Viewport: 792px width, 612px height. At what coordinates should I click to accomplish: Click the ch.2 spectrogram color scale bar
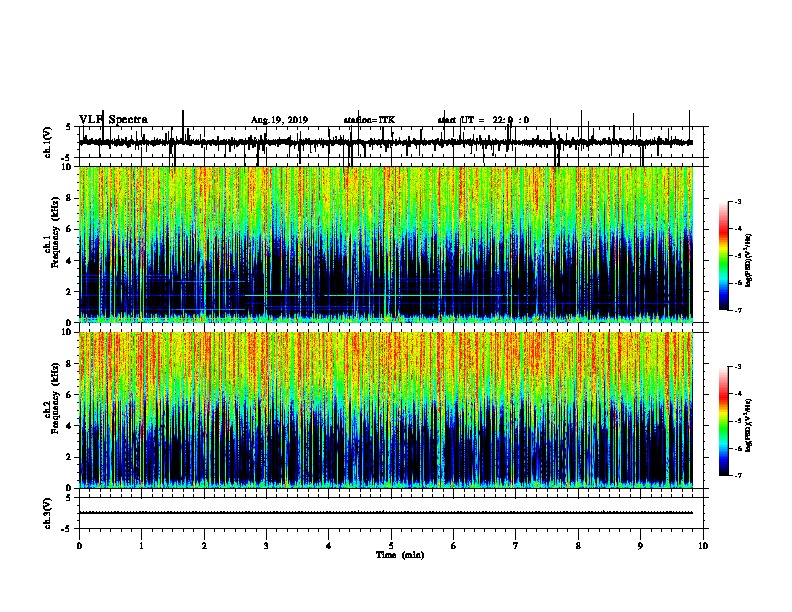724,421
